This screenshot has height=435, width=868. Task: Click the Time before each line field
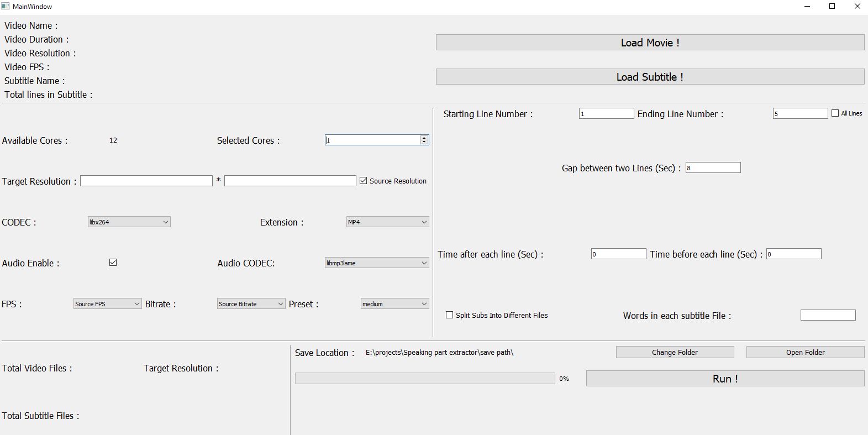coord(793,254)
